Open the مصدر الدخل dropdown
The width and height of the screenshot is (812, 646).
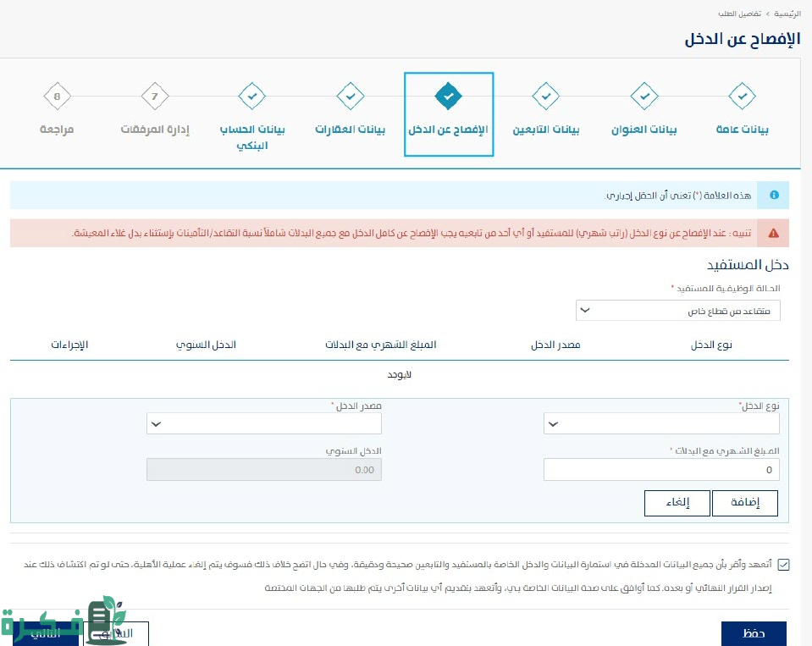pyautogui.click(x=264, y=424)
